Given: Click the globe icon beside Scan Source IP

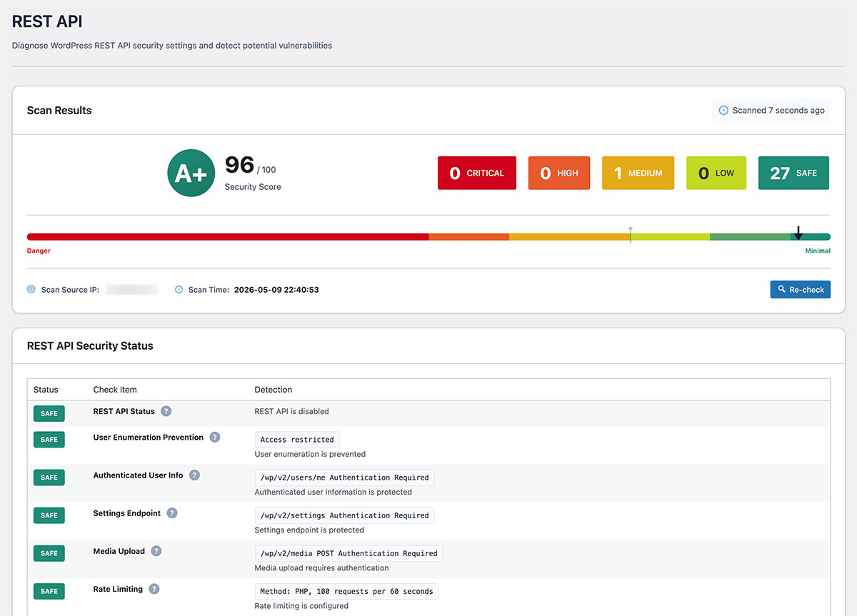Looking at the screenshot, I should [31, 290].
